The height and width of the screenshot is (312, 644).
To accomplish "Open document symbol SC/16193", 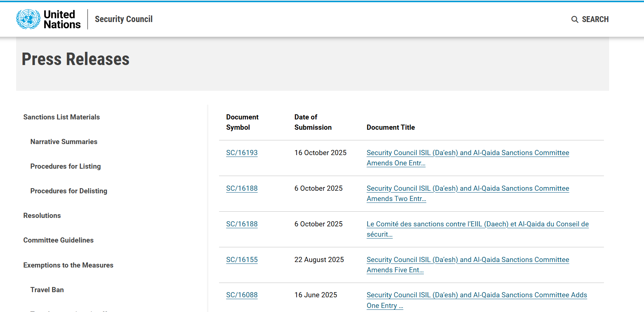I will (241, 153).
